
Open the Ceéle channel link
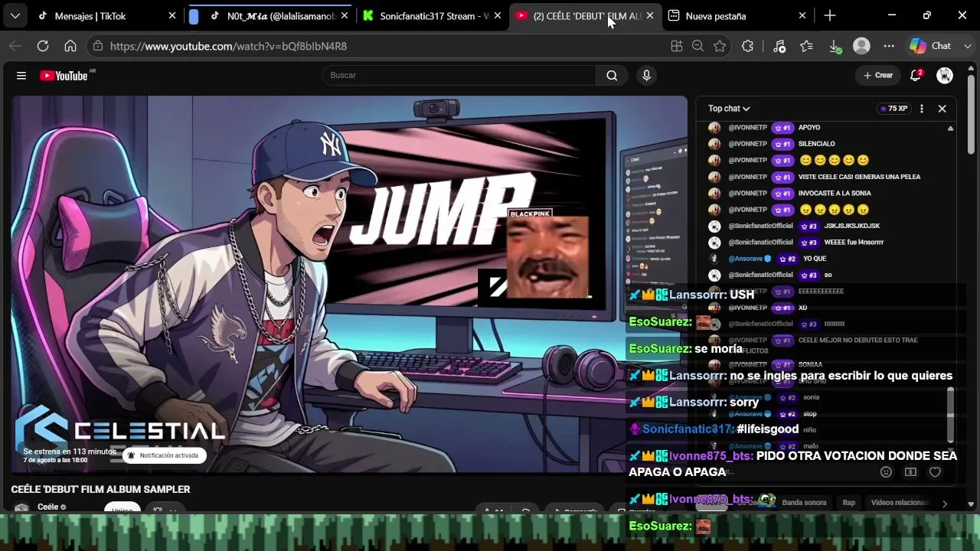point(47,507)
